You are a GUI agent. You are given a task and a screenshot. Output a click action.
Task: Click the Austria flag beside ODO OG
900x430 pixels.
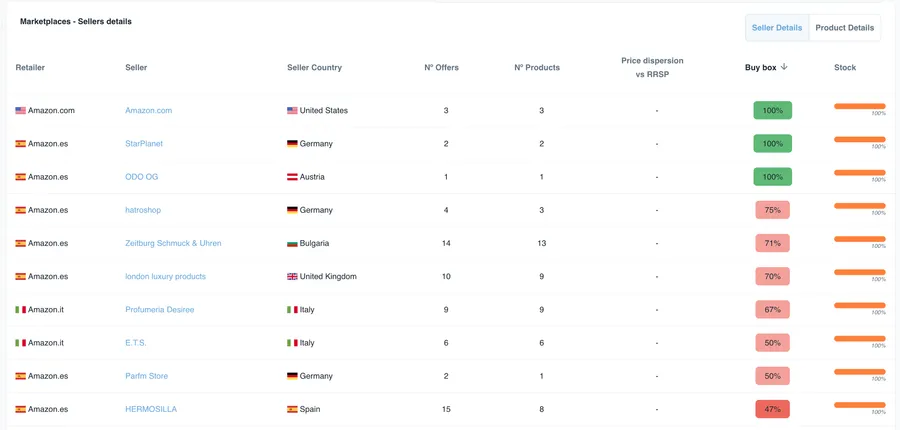click(292, 177)
